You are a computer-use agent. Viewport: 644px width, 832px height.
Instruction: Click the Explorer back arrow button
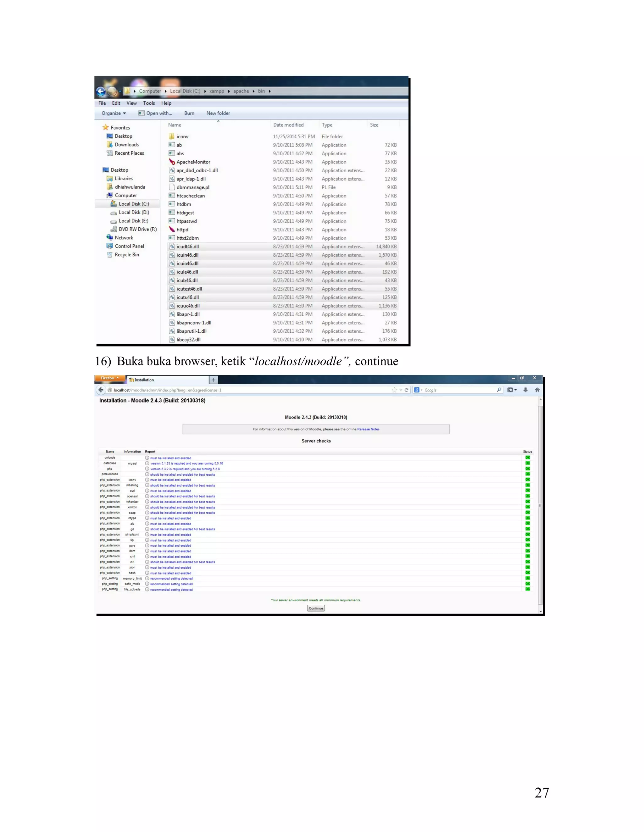click(x=101, y=92)
